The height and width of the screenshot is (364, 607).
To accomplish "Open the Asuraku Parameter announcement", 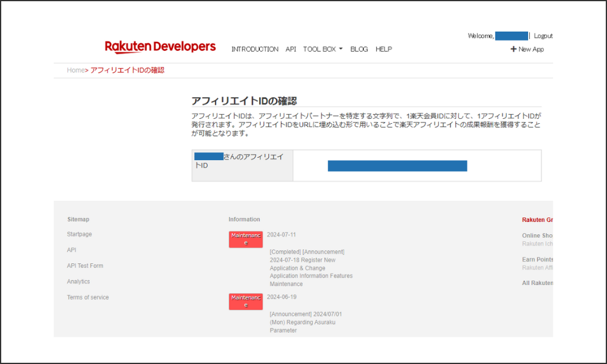I will pos(306,322).
